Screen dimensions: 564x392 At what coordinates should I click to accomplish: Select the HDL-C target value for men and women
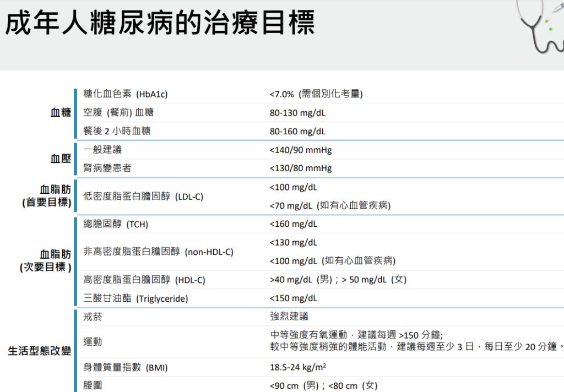pos(338,280)
